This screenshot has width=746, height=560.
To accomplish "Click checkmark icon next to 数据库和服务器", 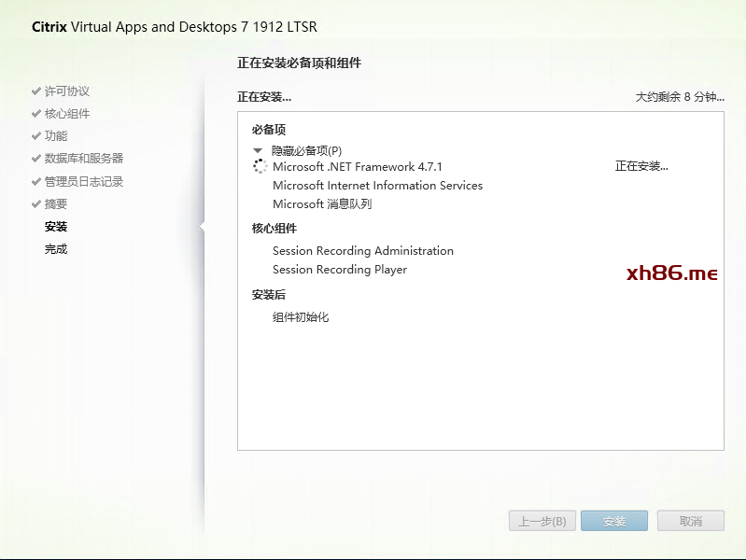I will pos(36,159).
